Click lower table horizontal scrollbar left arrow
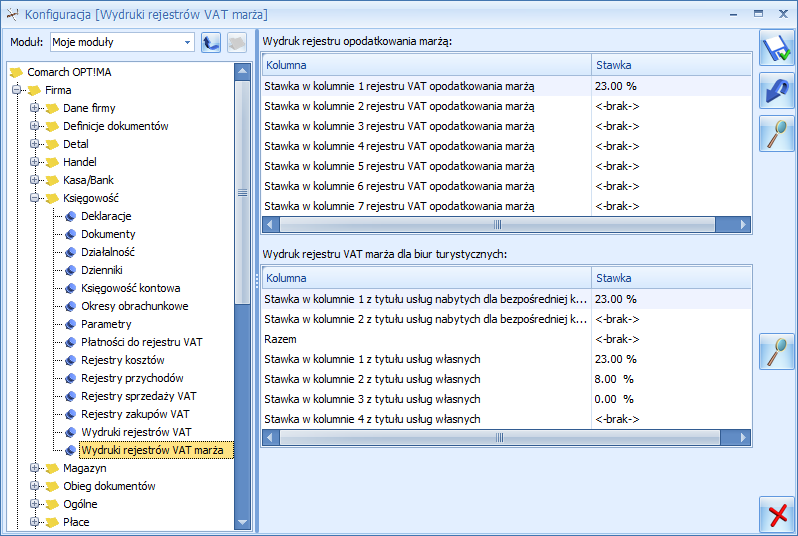This screenshot has height=536, width=798. [270, 437]
